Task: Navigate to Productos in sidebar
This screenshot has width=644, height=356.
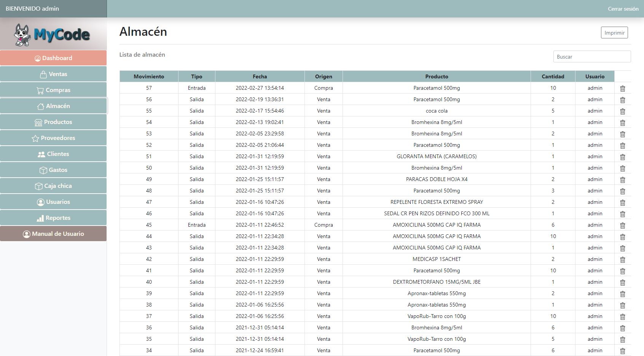Action: (x=53, y=122)
